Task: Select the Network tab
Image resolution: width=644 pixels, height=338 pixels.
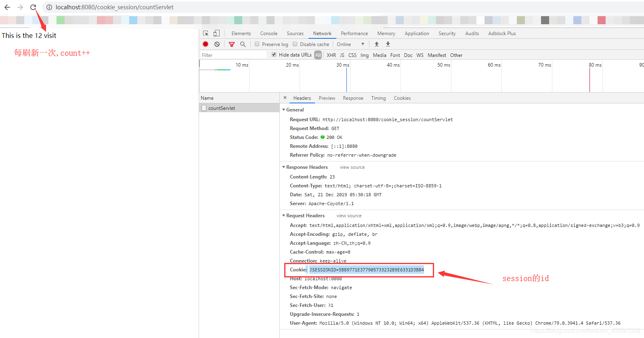Action: pyautogui.click(x=322, y=34)
